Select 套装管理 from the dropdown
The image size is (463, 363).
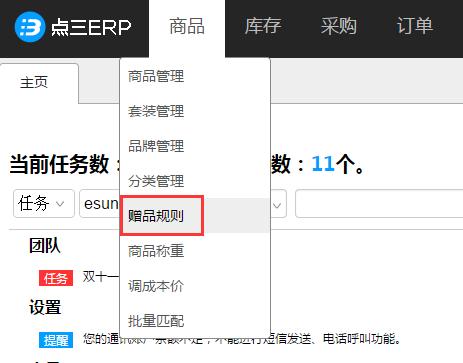pos(195,111)
